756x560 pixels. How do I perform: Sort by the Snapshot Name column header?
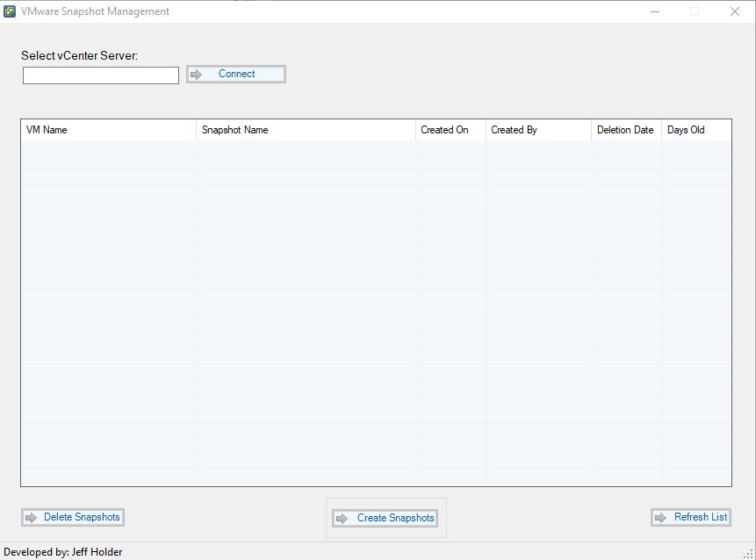306,130
